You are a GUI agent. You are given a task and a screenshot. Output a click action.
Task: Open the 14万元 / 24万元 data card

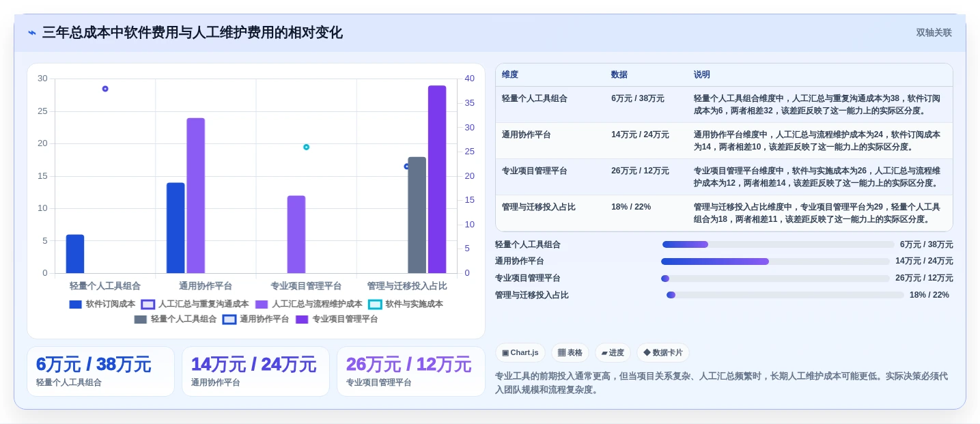pos(255,371)
